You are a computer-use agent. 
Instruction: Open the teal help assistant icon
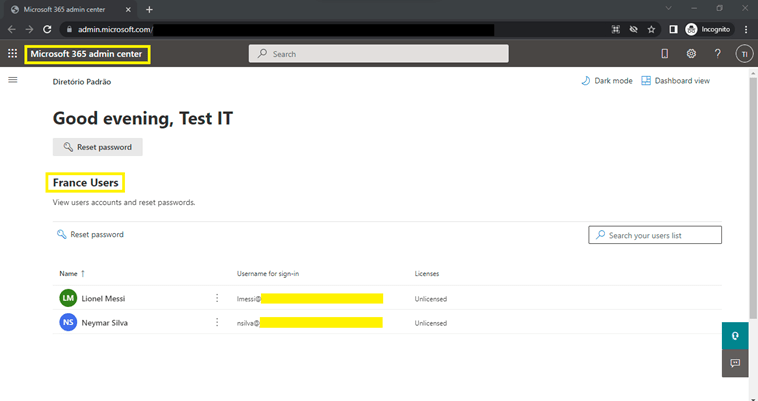[735, 336]
